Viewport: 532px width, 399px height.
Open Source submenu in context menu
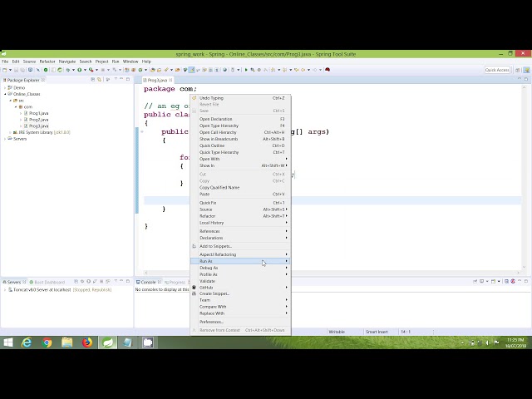tap(240, 209)
